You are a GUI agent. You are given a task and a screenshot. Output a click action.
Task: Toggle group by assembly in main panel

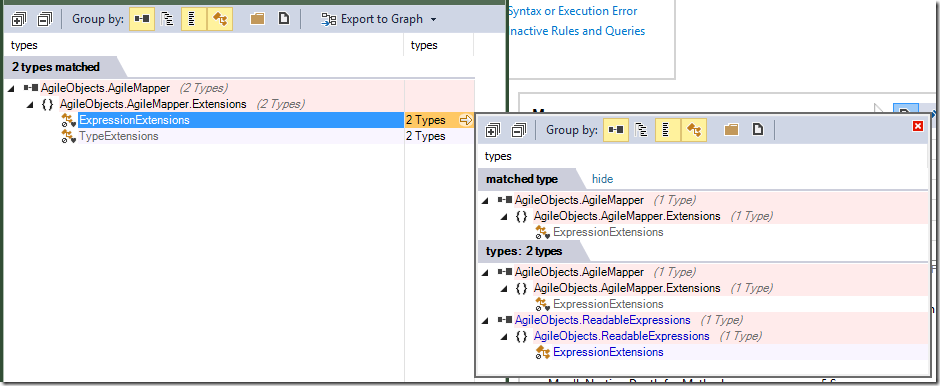(142, 19)
